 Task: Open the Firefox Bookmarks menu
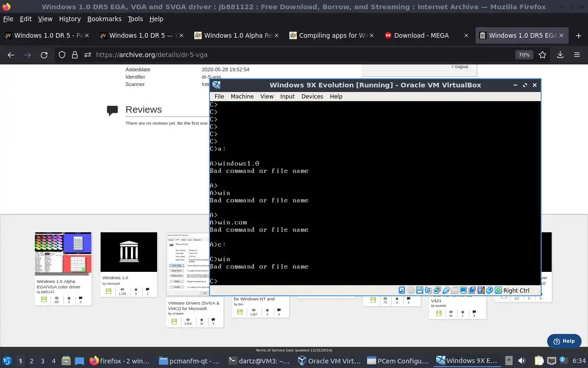[x=104, y=19]
